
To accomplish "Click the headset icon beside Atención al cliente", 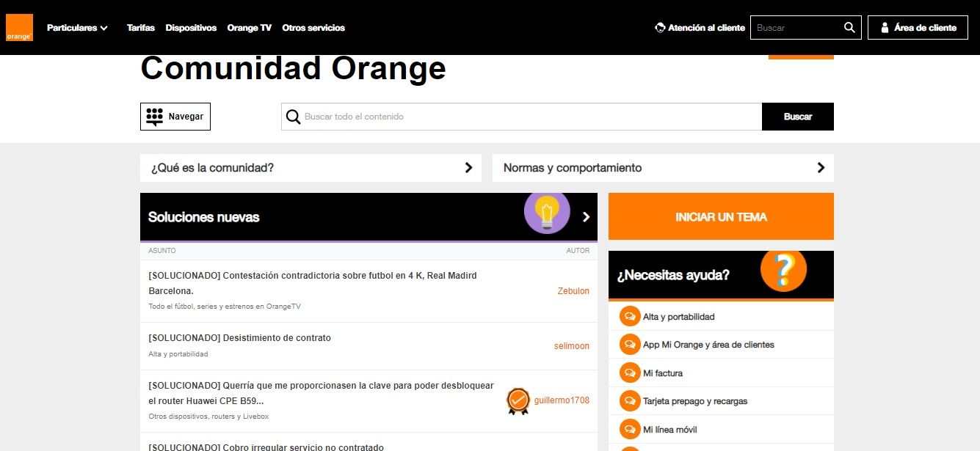I will (x=660, y=28).
